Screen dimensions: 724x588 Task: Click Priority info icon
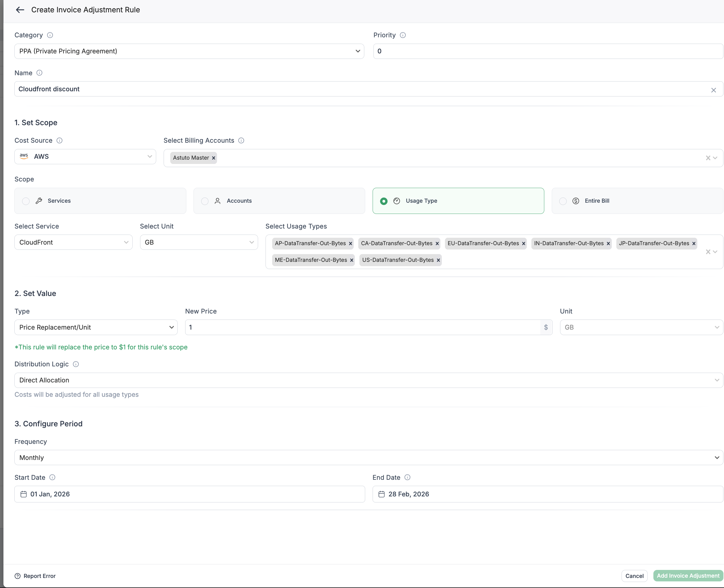pyautogui.click(x=403, y=35)
